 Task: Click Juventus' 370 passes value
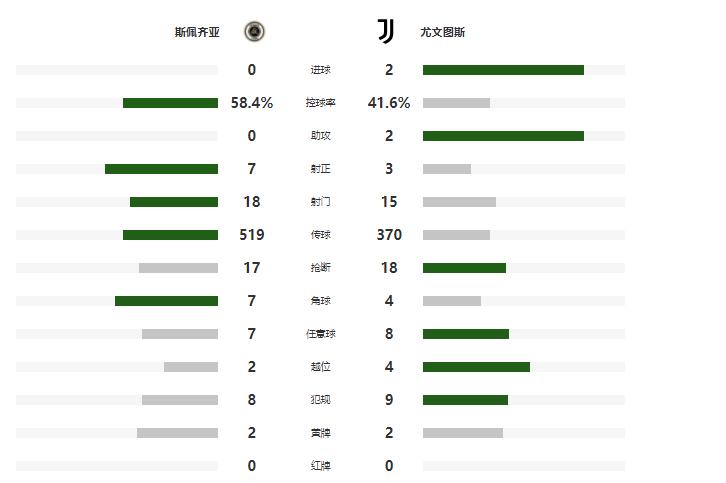point(389,235)
